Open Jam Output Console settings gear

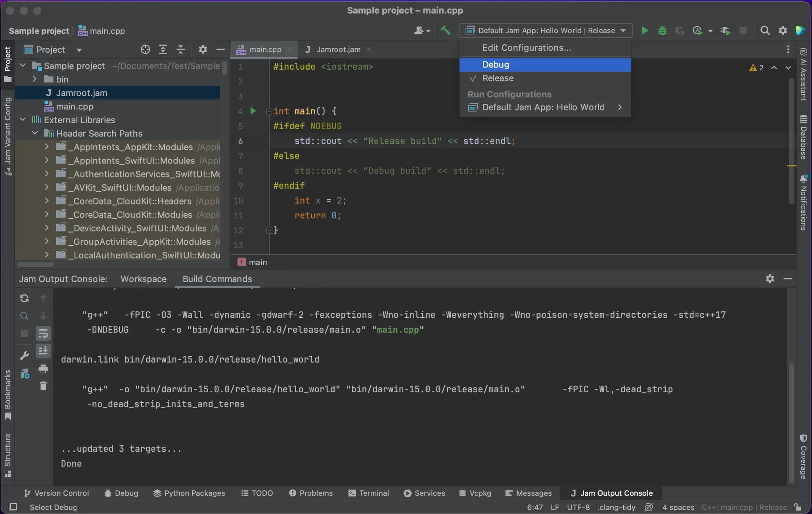(770, 279)
